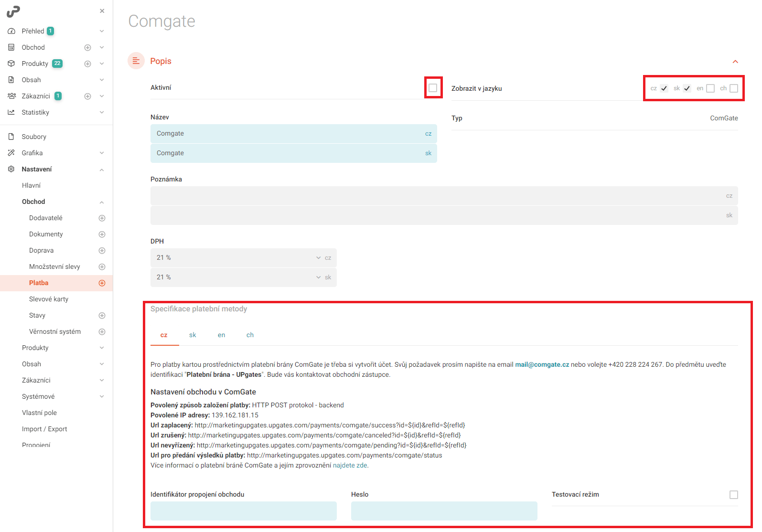Add new Platba via red plus icon

click(x=102, y=283)
